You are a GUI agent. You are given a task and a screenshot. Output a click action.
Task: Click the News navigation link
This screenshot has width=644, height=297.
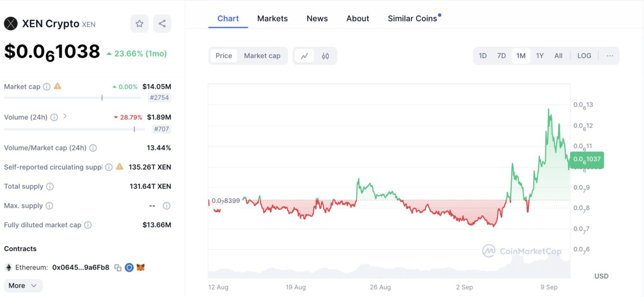[x=317, y=18]
